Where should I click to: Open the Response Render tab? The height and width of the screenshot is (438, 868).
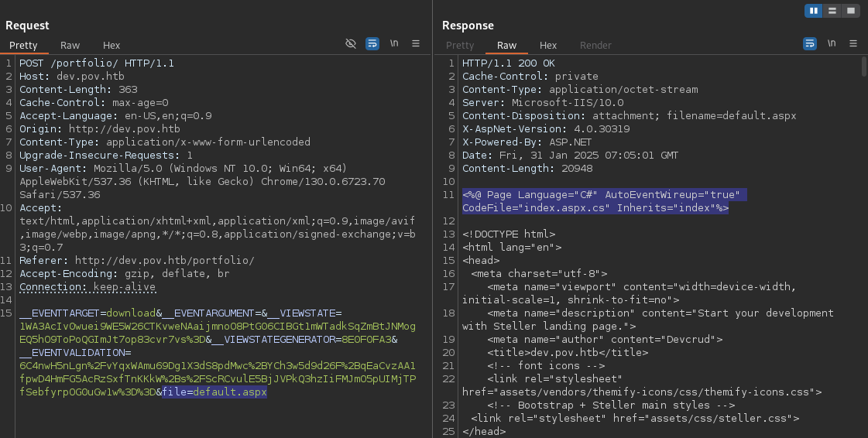coord(595,46)
